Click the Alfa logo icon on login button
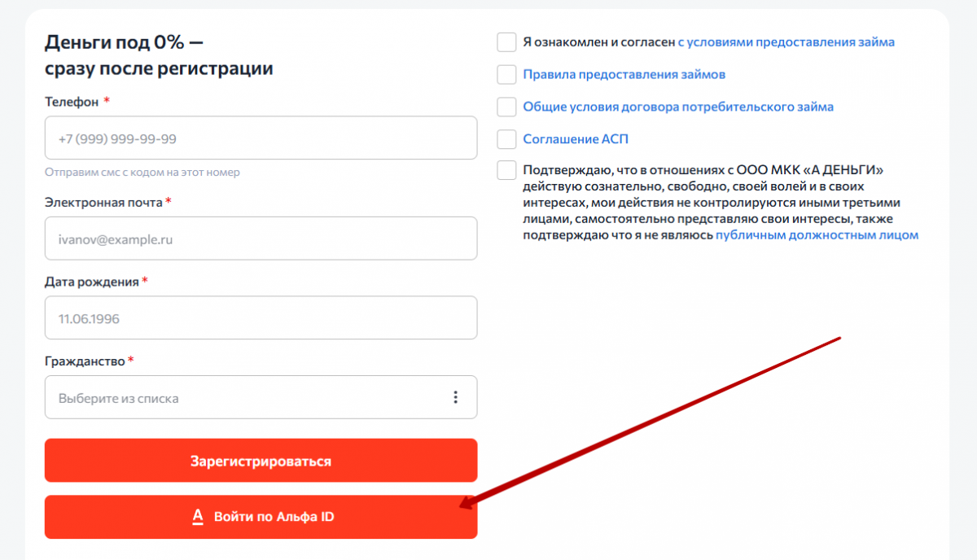977x560 pixels. (197, 517)
